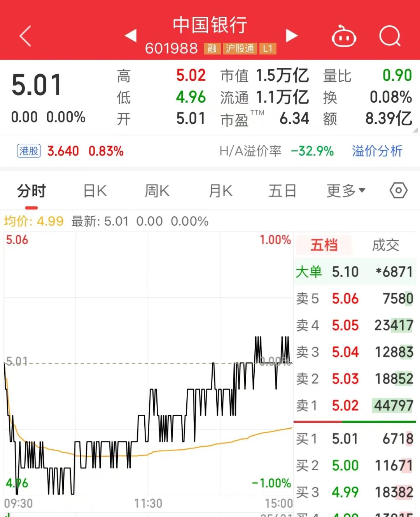Tap the 沪股通 badge

240,49
